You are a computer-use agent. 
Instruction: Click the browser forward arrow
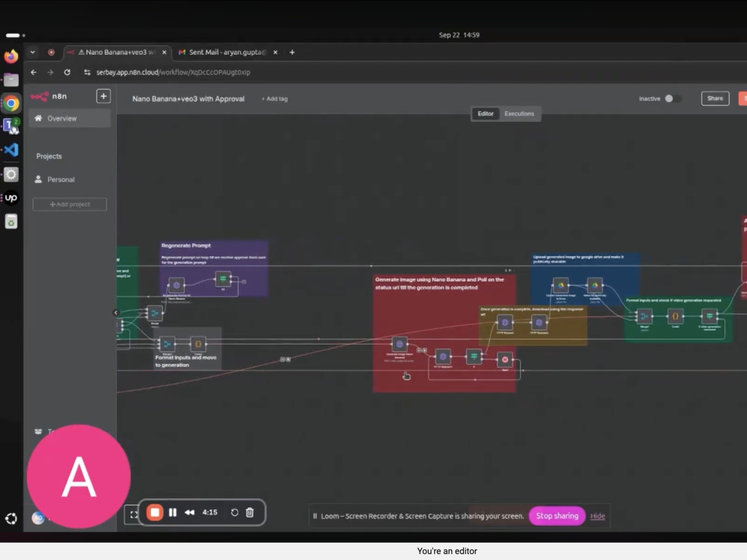tap(50, 72)
